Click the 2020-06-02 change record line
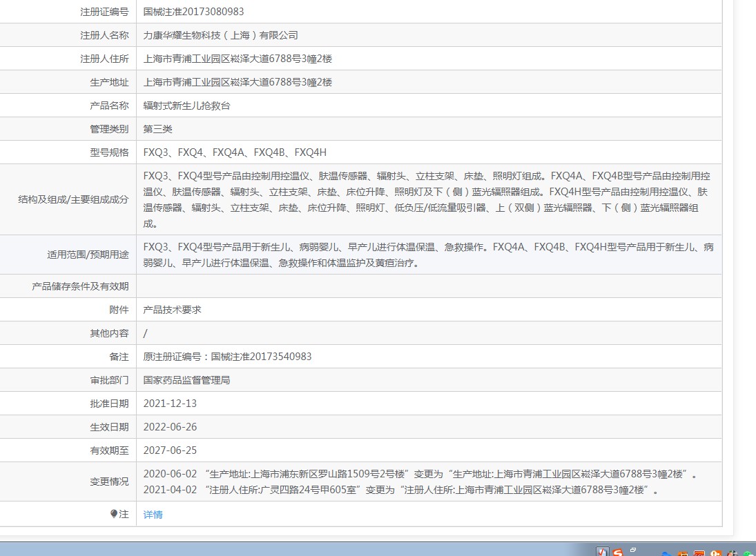This screenshot has width=756, height=556. 420,474
